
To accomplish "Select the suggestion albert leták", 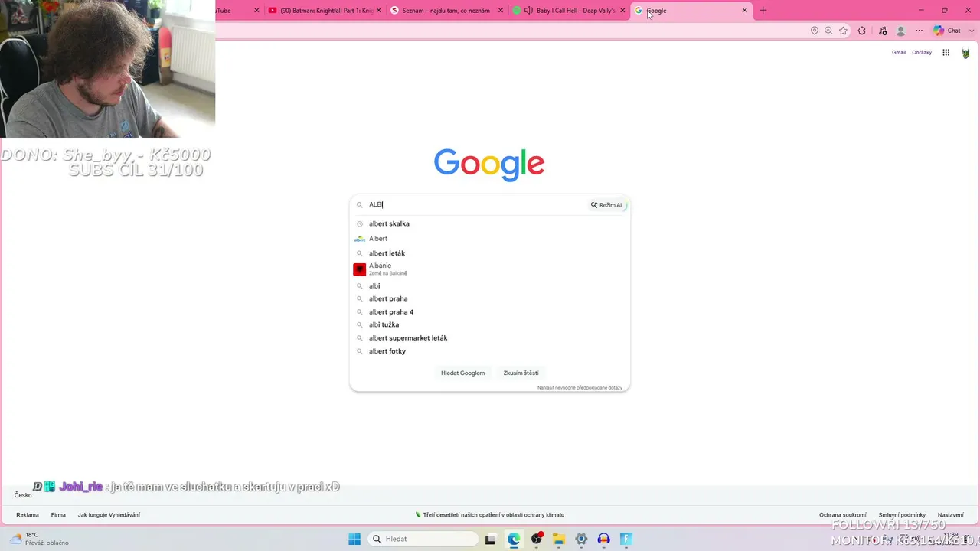I will [x=490, y=253].
